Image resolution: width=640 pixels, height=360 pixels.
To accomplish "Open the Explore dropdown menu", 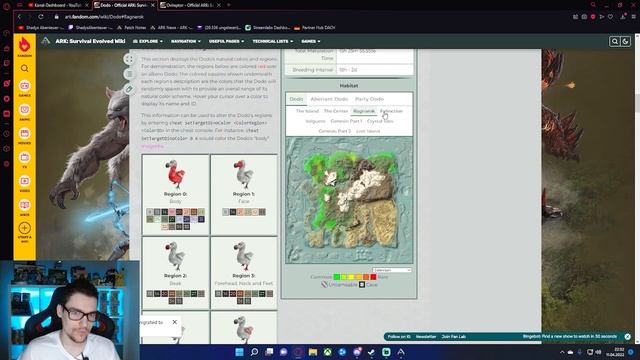I will 148,41.
